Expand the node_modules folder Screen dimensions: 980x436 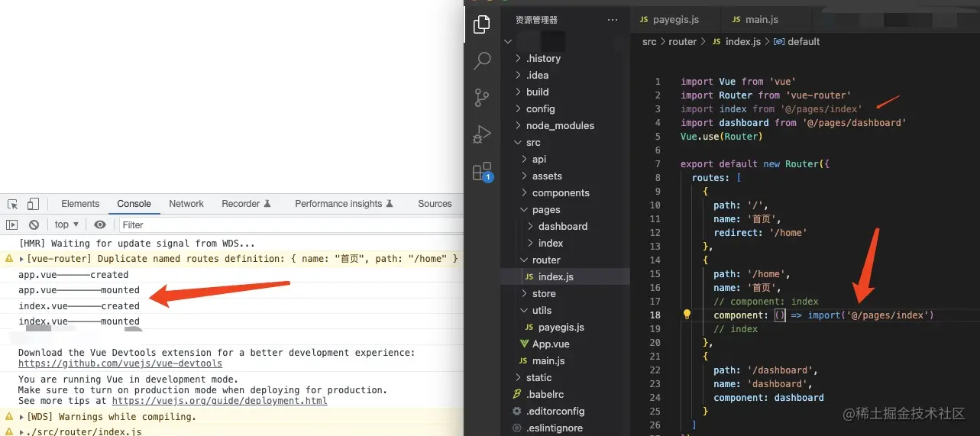coord(565,125)
